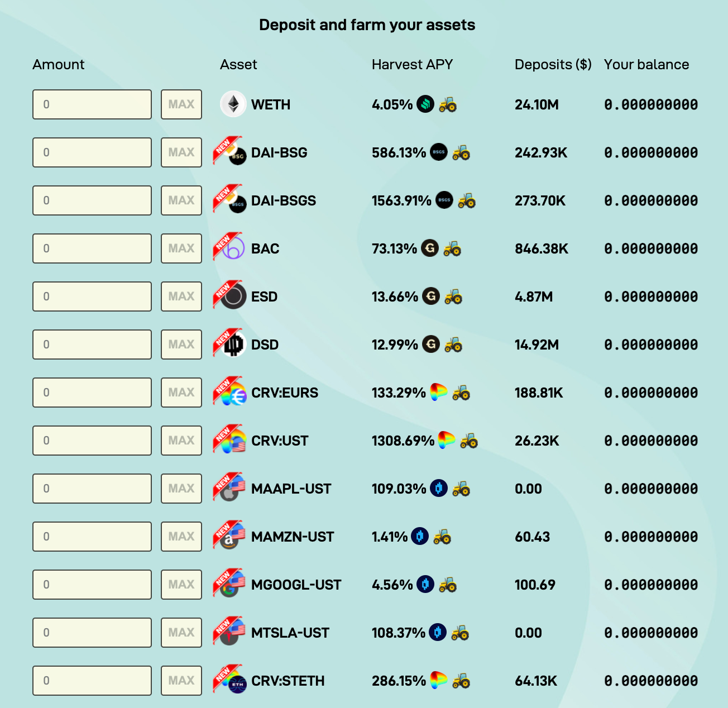Click the Compound reward icon beside 4.05%

coord(425,104)
